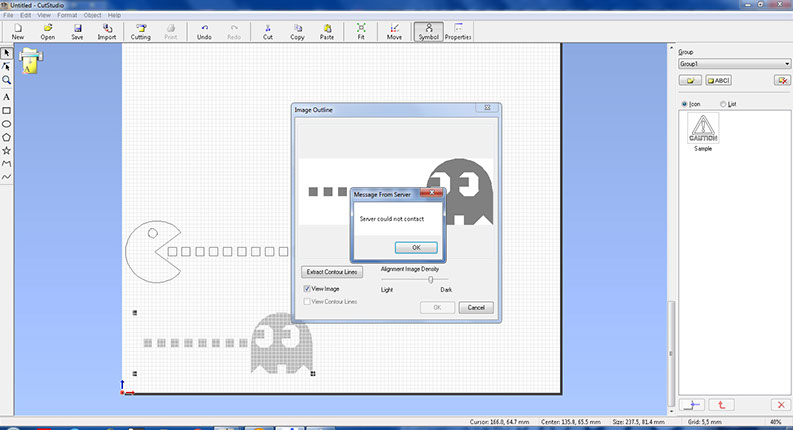Click the Cut scissors icon

click(268, 31)
